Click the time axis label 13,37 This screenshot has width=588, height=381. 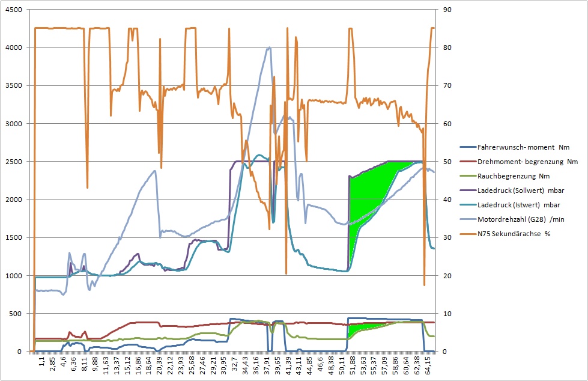117,365
